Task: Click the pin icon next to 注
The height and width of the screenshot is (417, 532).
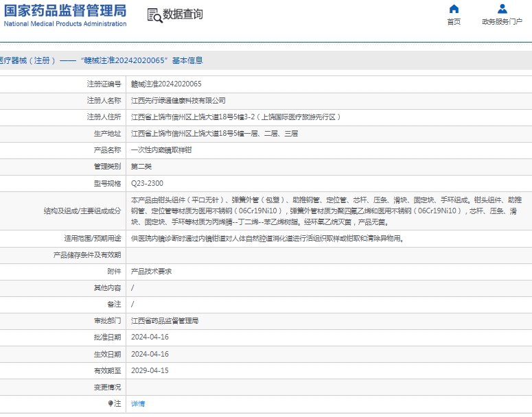Action: click(111, 403)
